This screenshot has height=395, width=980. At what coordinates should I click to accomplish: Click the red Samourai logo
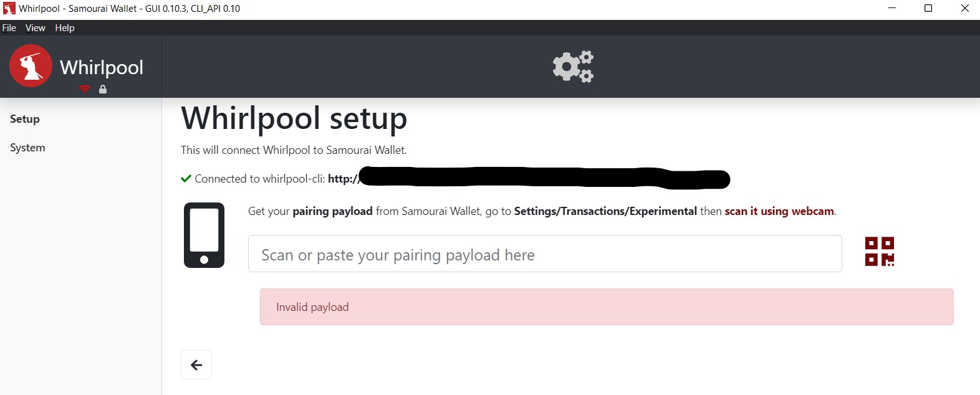[31, 66]
